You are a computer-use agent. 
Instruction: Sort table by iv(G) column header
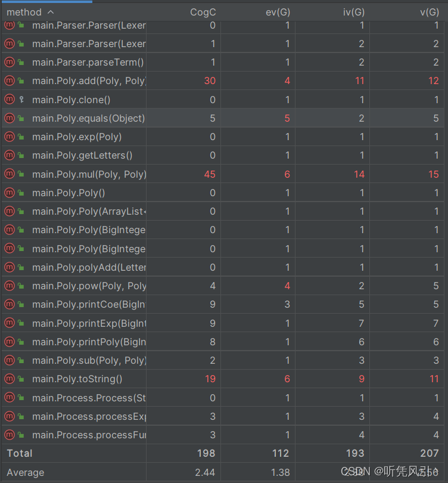pos(354,13)
